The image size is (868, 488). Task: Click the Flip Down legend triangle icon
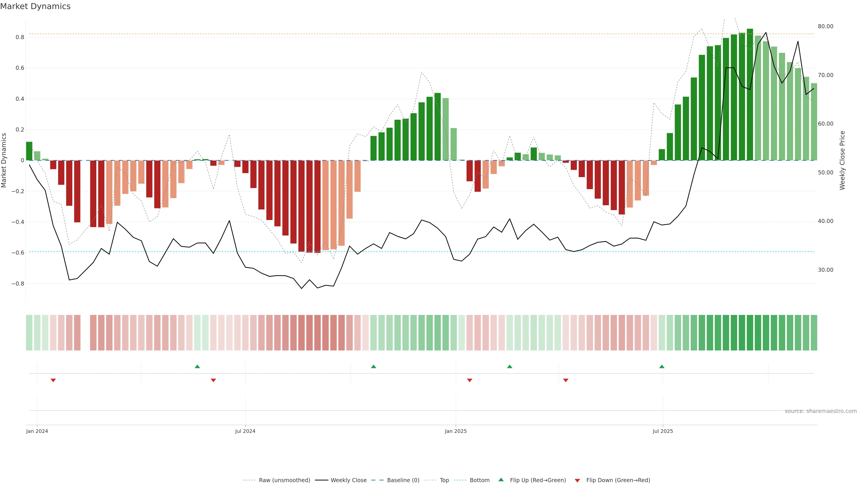pos(577,480)
